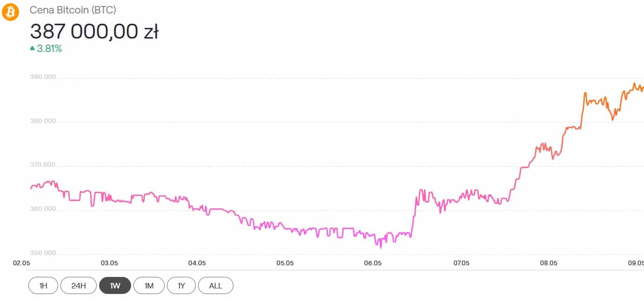Select the 07.05 date marker
Viewport: 644px width, 301px height.
click(461, 263)
